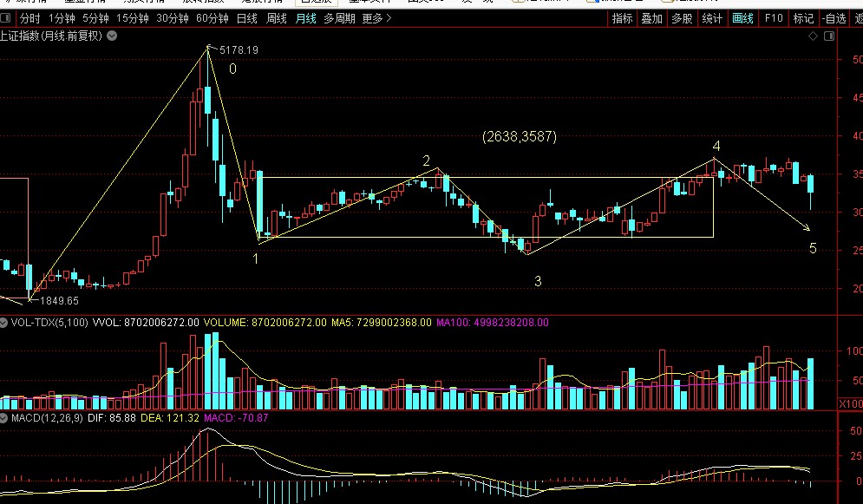
Task: Open the 多周期 multi-period view
Action: coord(339,19)
